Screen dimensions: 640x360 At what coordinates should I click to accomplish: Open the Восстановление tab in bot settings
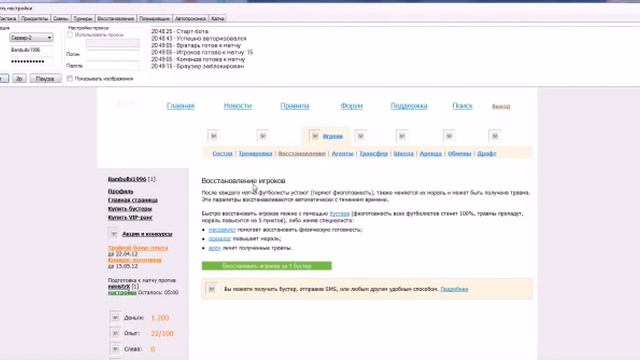116,18
